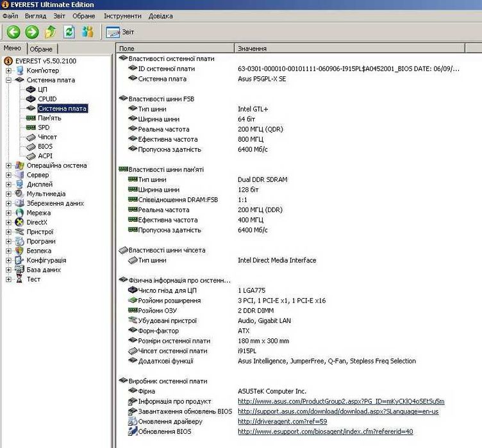This screenshot has height=448, width=482.
Task: Refresh the page via the toolbar icon
Action: click(x=69, y=31)
